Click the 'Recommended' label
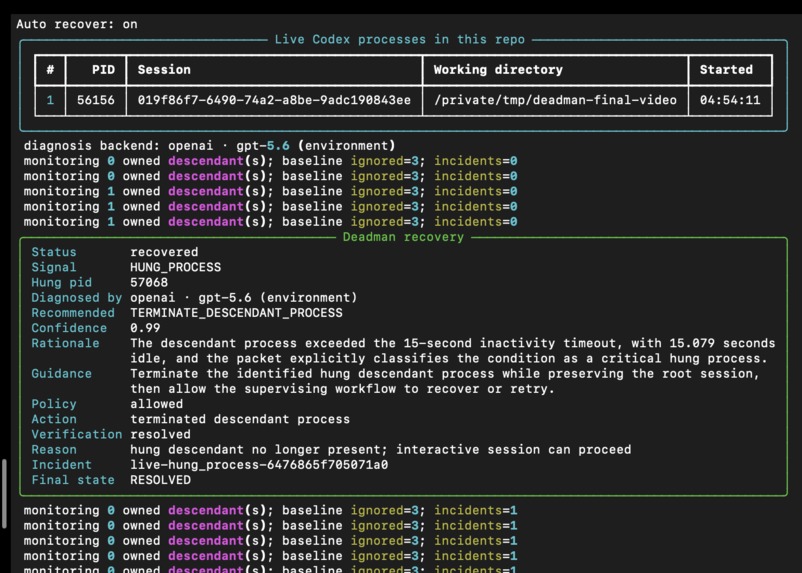Viewport: 802px width, 573px height. click(73, 313)
